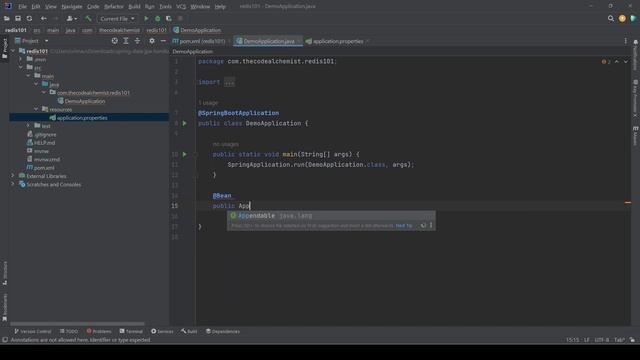Open the Version Control tool window

pyautogui.click(x=33, y=331)
